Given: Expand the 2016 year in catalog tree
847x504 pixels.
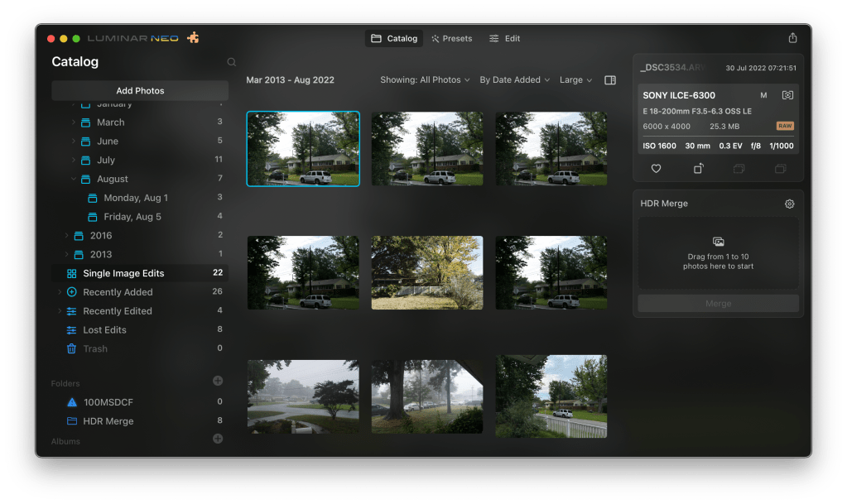Looking at the screenshot, I should pyautogui.click(x=66, y=236).
